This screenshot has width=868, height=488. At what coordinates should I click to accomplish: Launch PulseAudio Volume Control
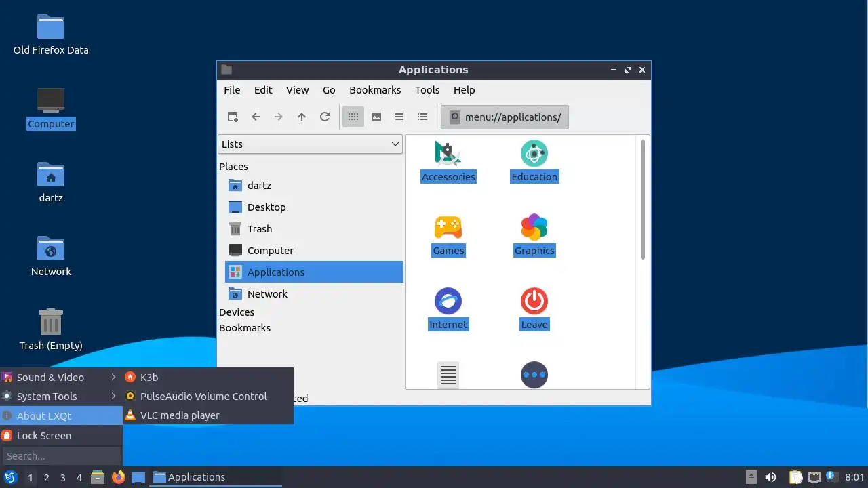208,396
